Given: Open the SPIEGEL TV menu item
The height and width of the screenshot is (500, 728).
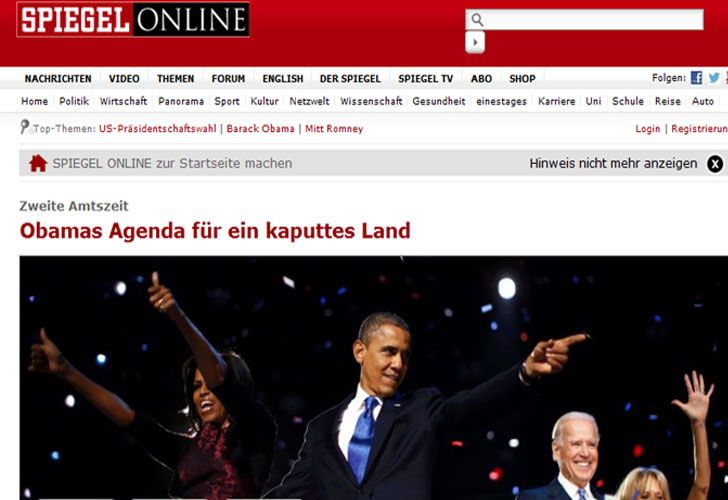Looking at the screenshot, I should [x=425, y=79].
